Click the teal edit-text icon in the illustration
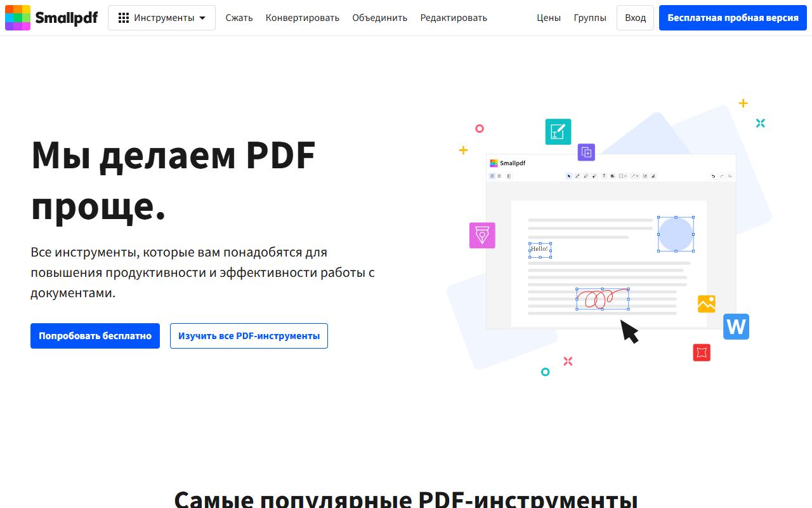 point(558,131)
